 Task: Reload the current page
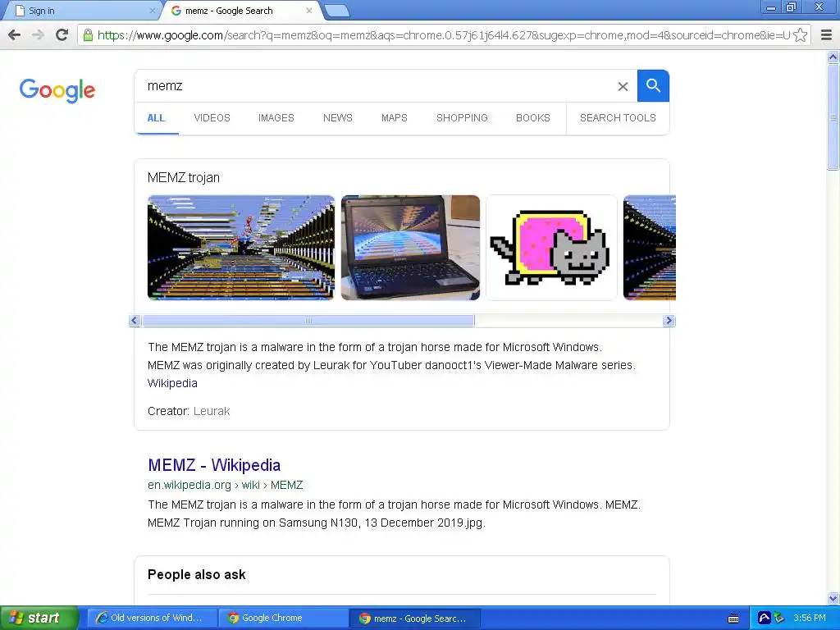click(62, 35)
